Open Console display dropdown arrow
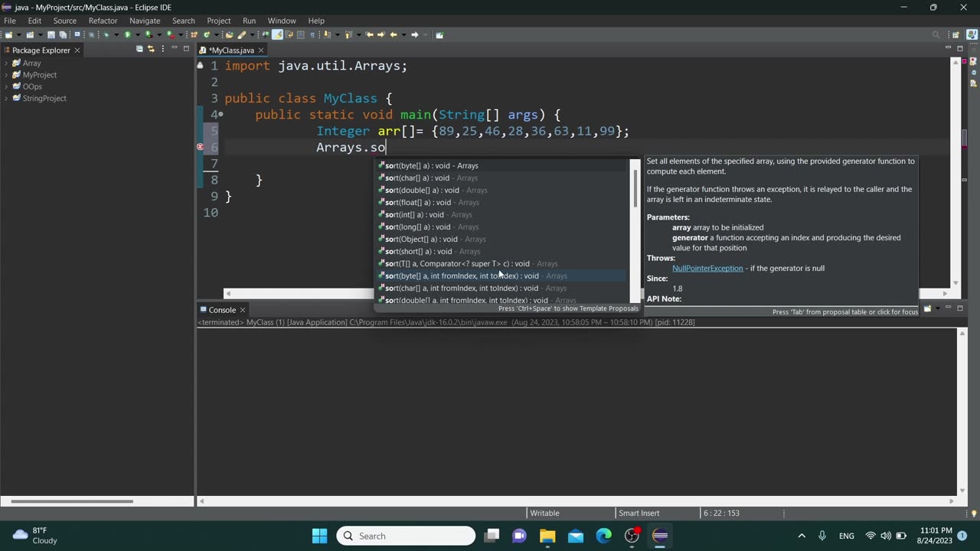 pyautogui.click(x=936, y=309)
